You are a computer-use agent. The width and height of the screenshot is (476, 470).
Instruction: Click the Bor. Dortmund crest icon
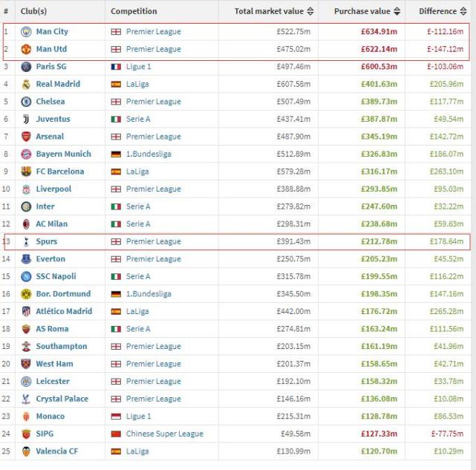(26, 294)
